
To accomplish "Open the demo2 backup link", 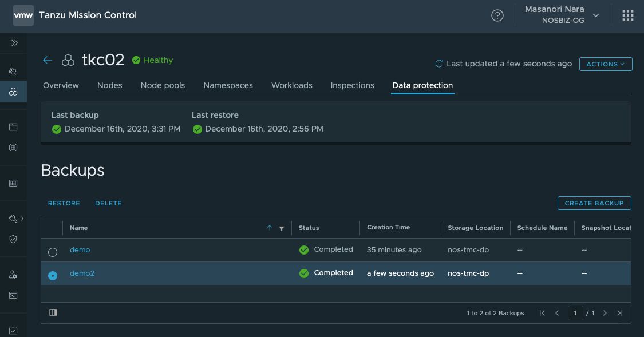I will (82, 273).
